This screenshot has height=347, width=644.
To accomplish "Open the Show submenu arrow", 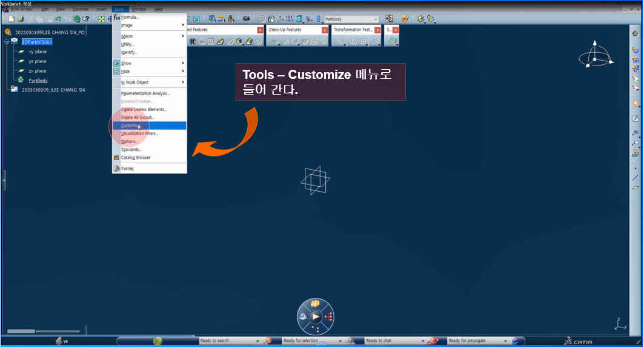I will pos(183,63).
